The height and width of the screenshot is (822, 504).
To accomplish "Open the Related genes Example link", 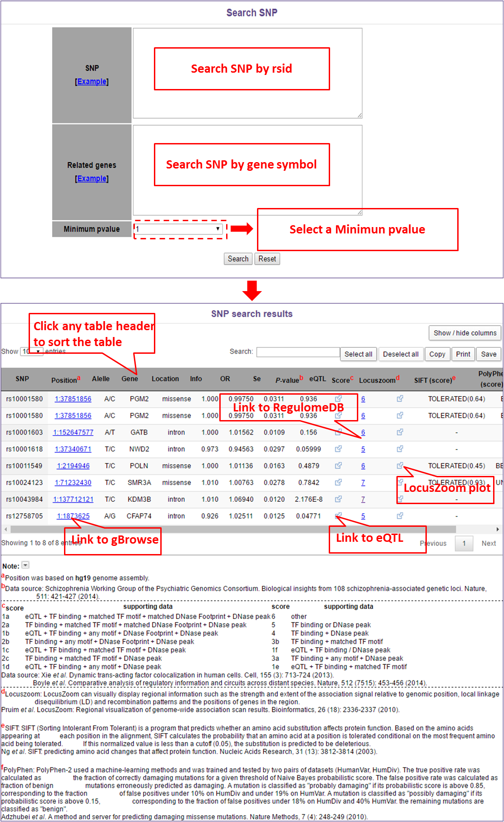I will pos(92,179).
